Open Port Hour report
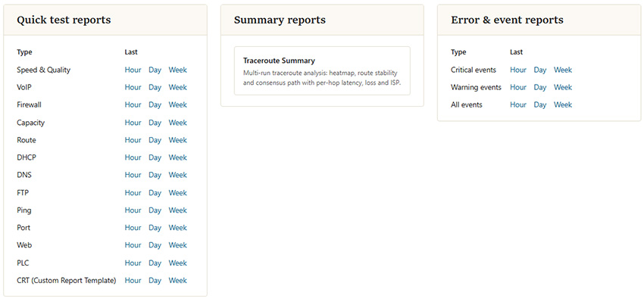This screenshot has height=302, width=644. pos(133,228)
